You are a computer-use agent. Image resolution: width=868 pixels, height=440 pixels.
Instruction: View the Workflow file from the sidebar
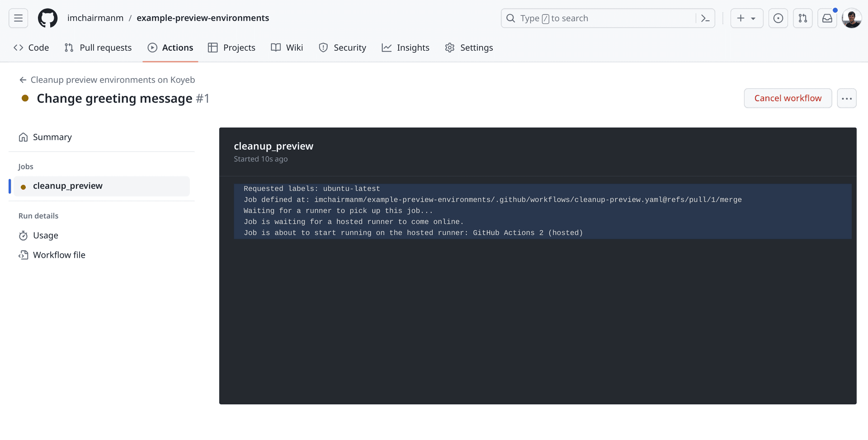click(59, 255)
